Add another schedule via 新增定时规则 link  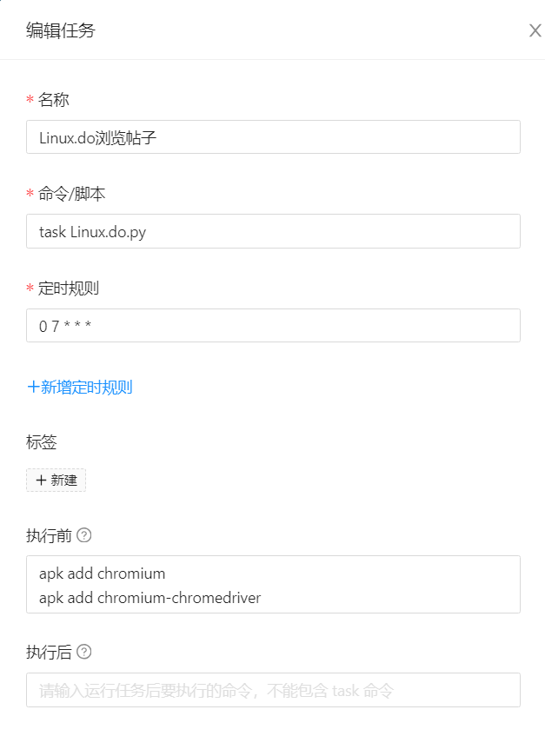80,388
